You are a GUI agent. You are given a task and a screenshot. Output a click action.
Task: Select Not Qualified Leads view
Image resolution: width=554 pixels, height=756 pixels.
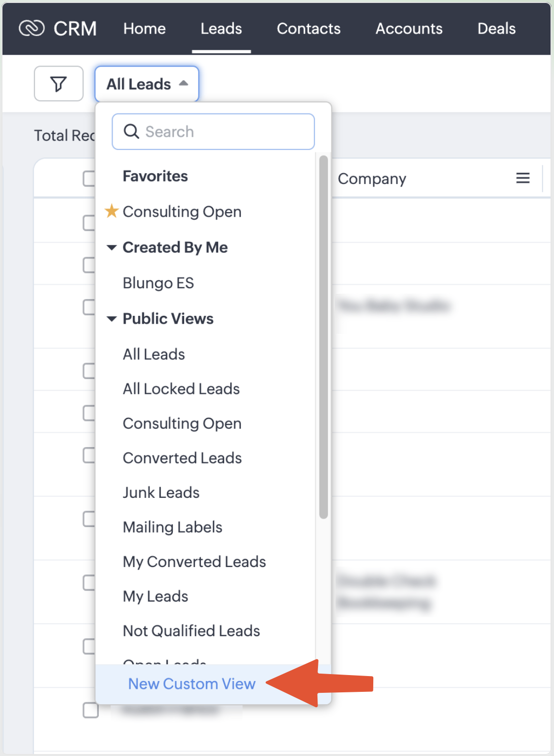click(x=191, y=631)
